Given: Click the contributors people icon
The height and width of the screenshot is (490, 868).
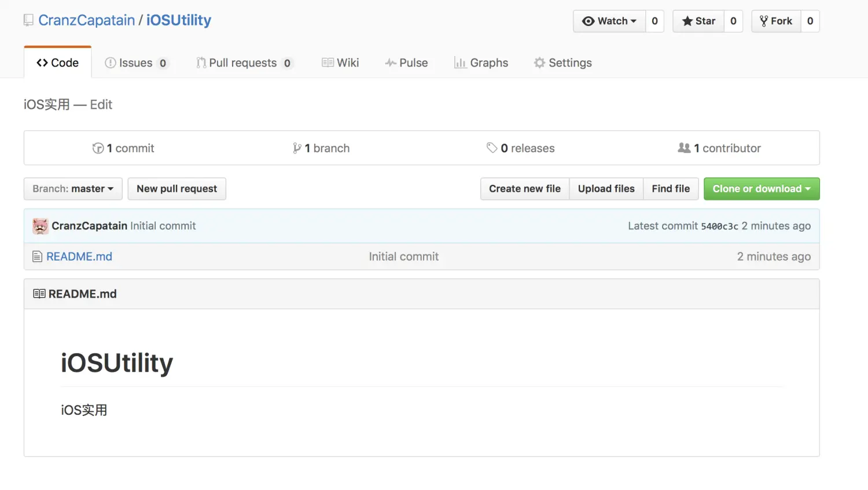Looking at the screenshot, I should 684,148.
